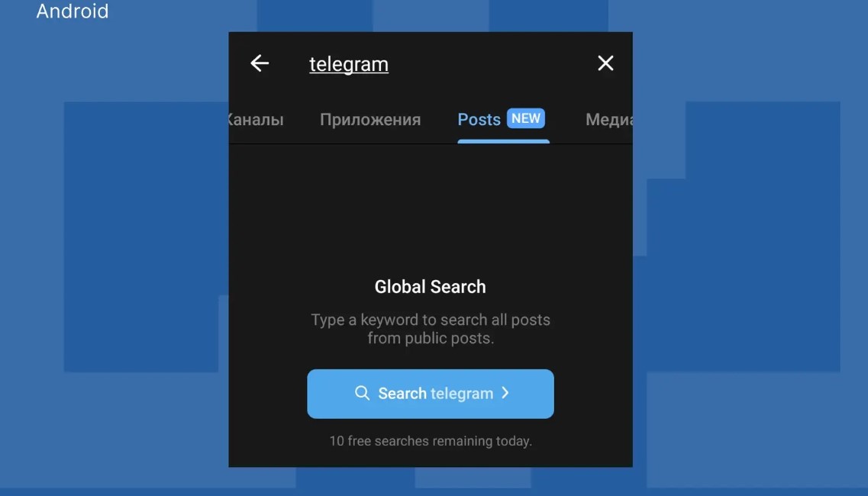Click the NEW badge beside Posts

[526, 118]
